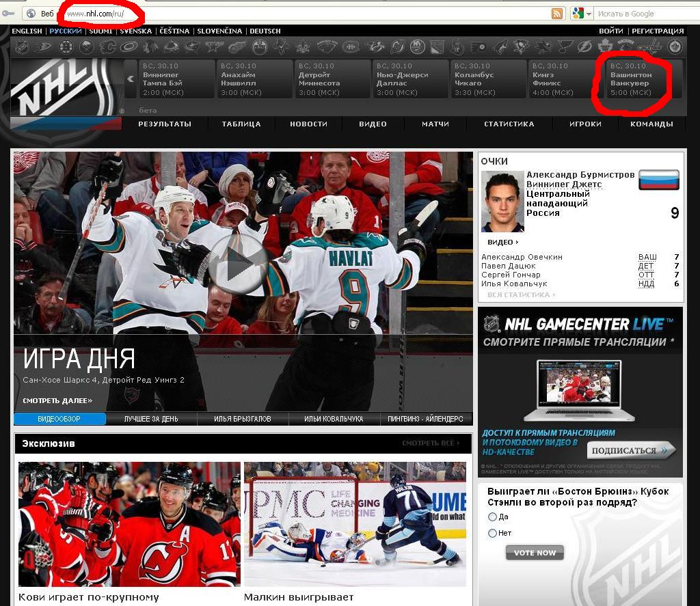
Task: Click the ВОЙТИ login link
Action: pyautogui.click(x=610, y=31)
